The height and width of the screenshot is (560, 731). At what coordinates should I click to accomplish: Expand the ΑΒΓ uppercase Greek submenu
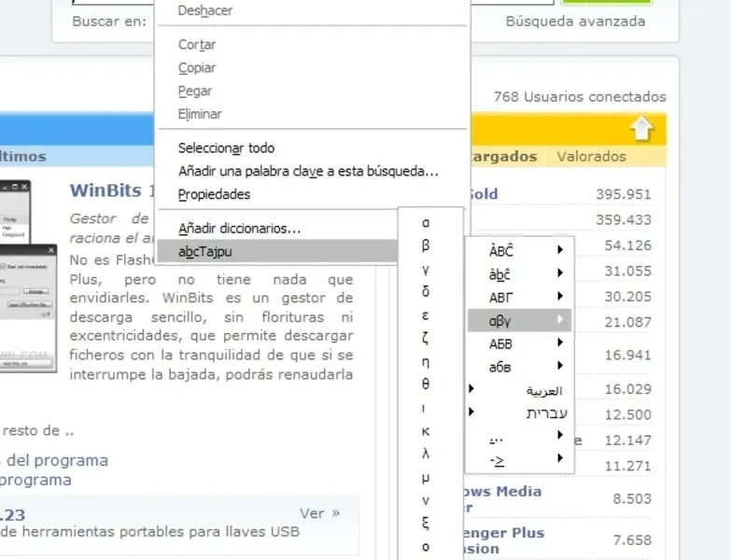[x=519, y=297]
